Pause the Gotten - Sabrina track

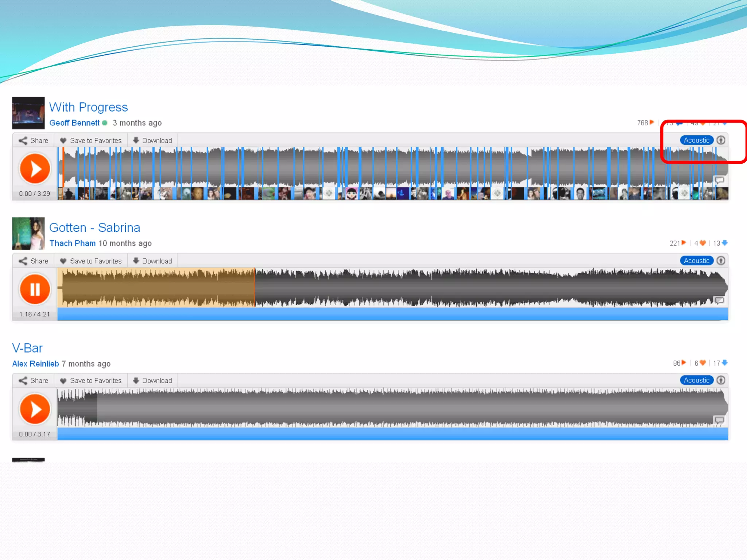35,289
